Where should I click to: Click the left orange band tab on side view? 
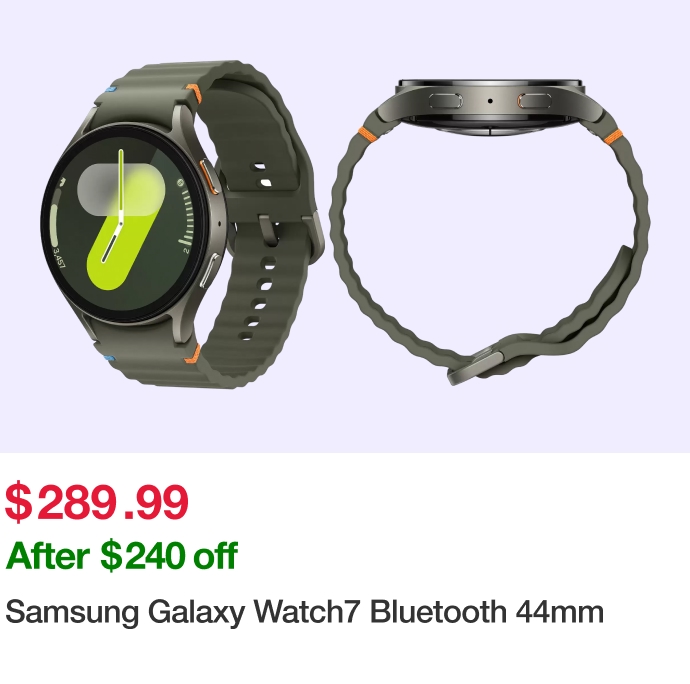tap(365, 134)
